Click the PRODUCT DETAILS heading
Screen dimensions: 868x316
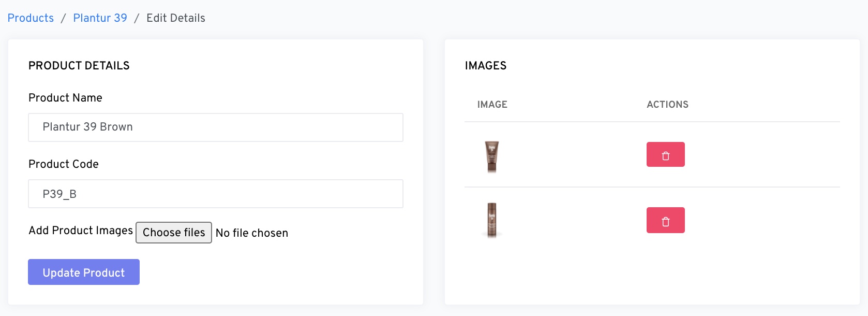tap(79, 66)
